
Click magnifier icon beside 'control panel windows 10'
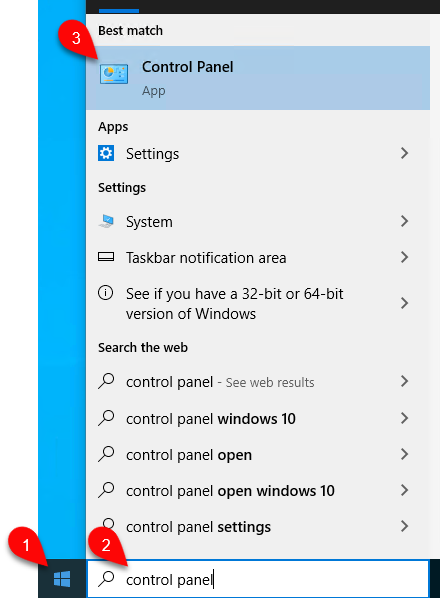(x=106, y=418)
